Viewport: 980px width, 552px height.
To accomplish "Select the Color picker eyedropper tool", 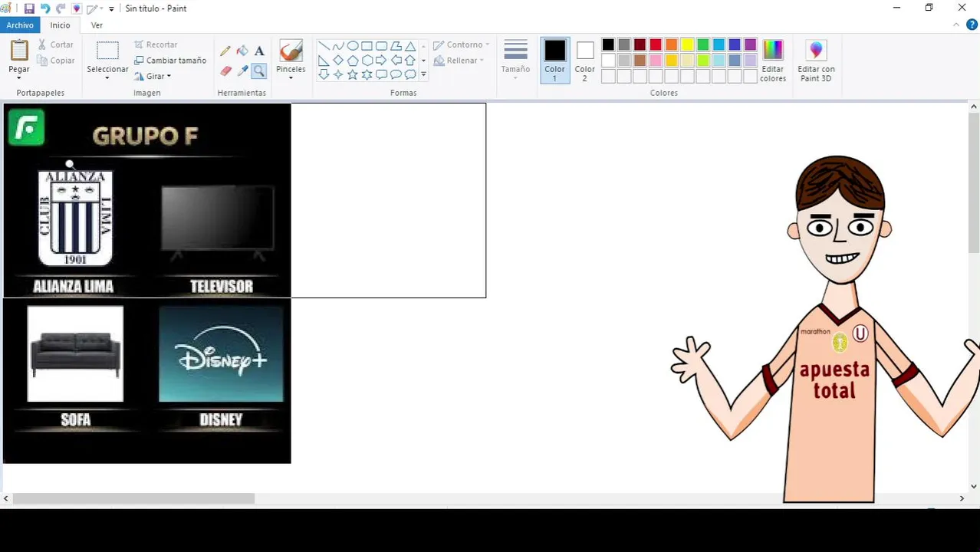I will point(242,71).
